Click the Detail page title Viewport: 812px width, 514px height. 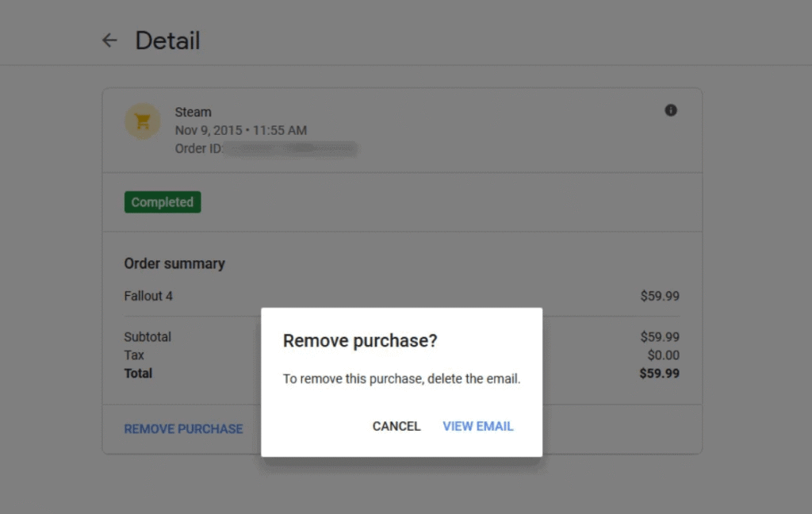click(x=168, y=40)
